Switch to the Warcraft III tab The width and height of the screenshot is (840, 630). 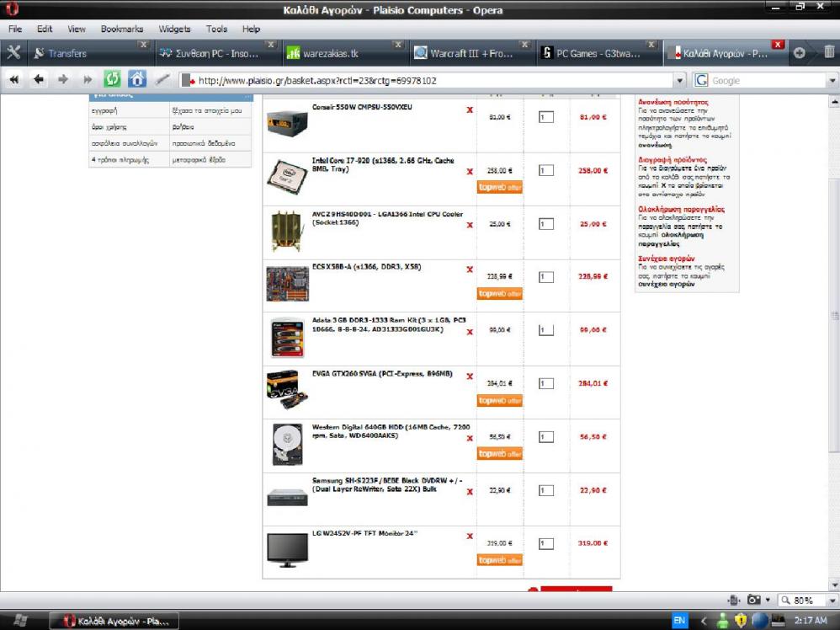pyautogui.click(x=471, y=53)
